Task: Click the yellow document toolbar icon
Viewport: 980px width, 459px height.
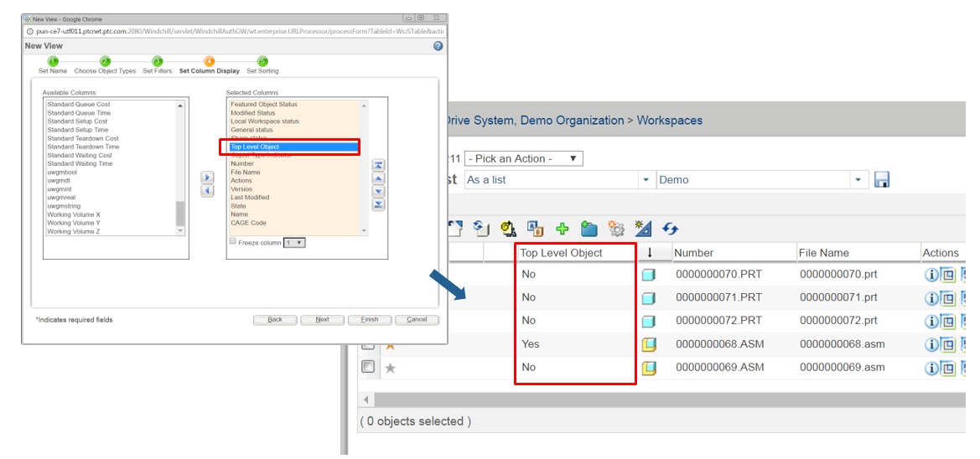Action: [x=507, y=229]
